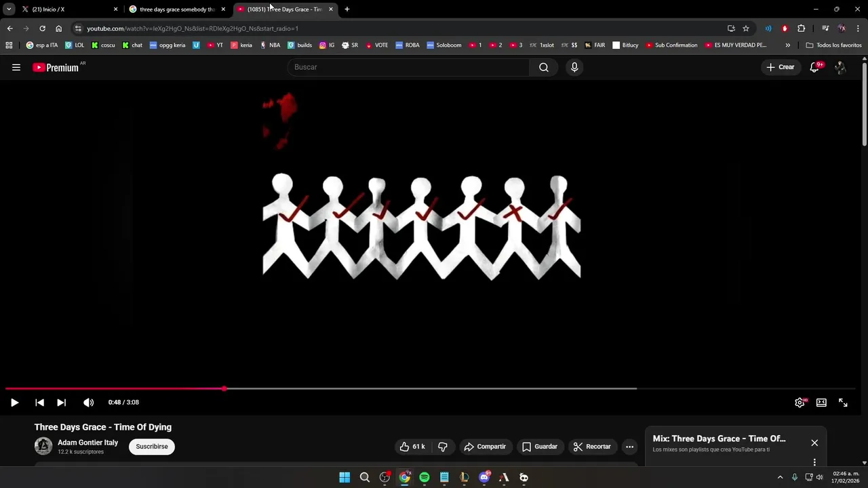Screen dimensions: 868x488
Task: Open the Sub Confirmation bookmark
Action: click(x=672, y=45)
